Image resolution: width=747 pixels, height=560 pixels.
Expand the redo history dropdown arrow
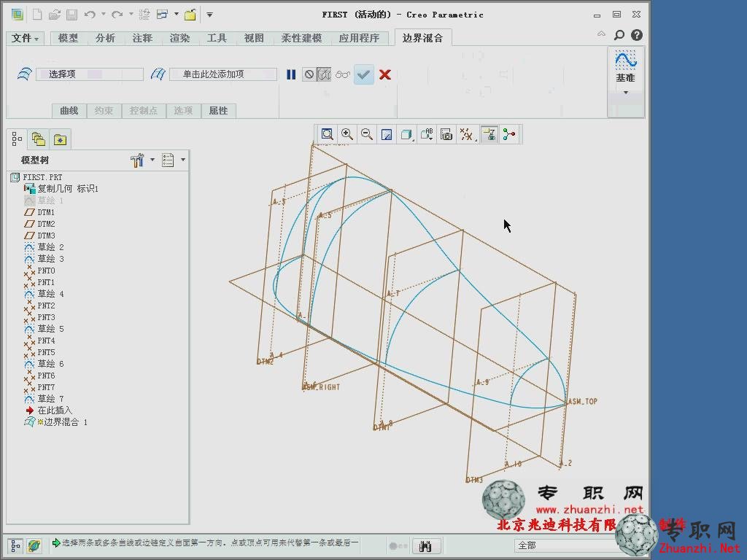click(131, 15)
